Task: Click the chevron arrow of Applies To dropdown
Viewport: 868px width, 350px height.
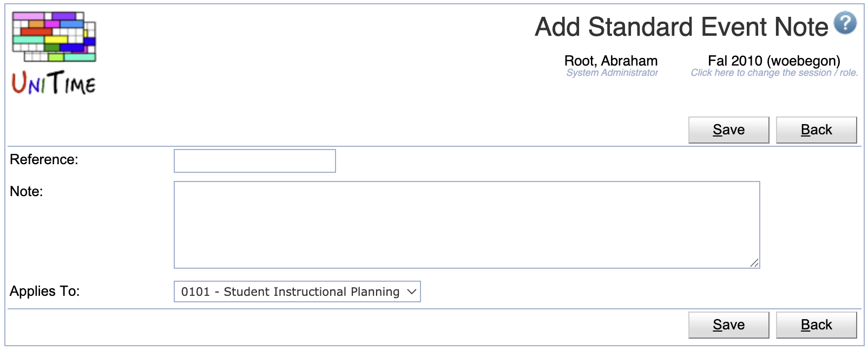Action: [x=412, y=291]
